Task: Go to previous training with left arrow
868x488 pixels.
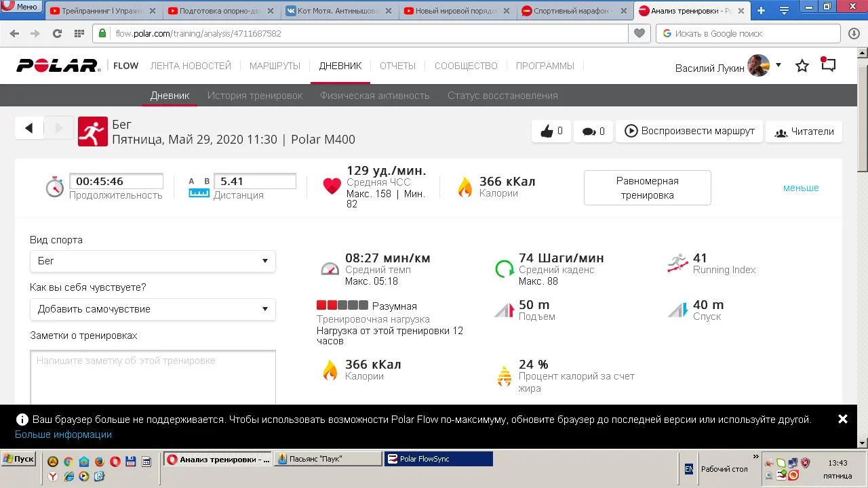Action: [x=29, y=128]
